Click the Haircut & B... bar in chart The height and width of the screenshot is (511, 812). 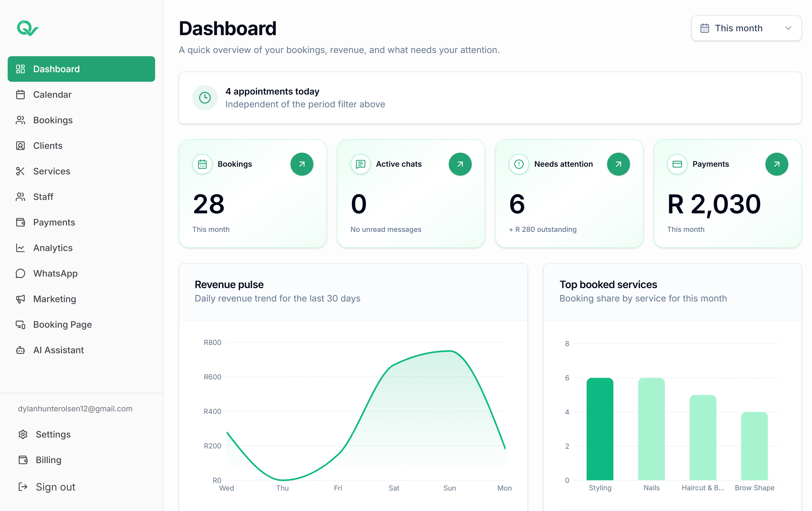703,438
